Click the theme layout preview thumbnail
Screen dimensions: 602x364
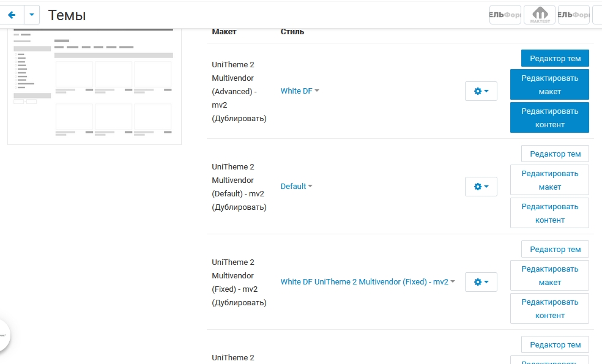click(94, 86)
